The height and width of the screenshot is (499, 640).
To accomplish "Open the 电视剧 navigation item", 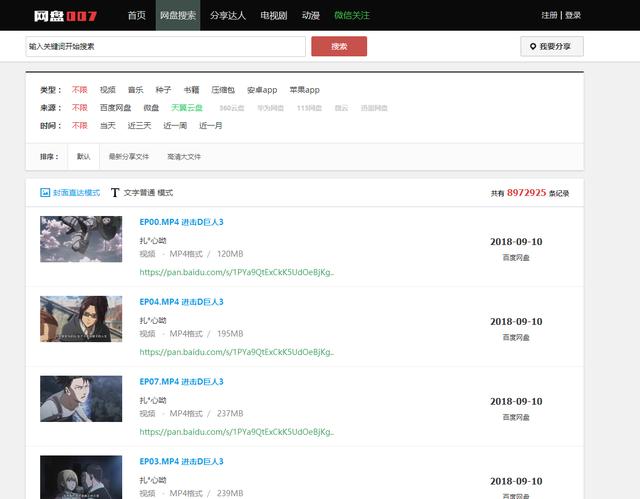I will click(x=274, y=16).
